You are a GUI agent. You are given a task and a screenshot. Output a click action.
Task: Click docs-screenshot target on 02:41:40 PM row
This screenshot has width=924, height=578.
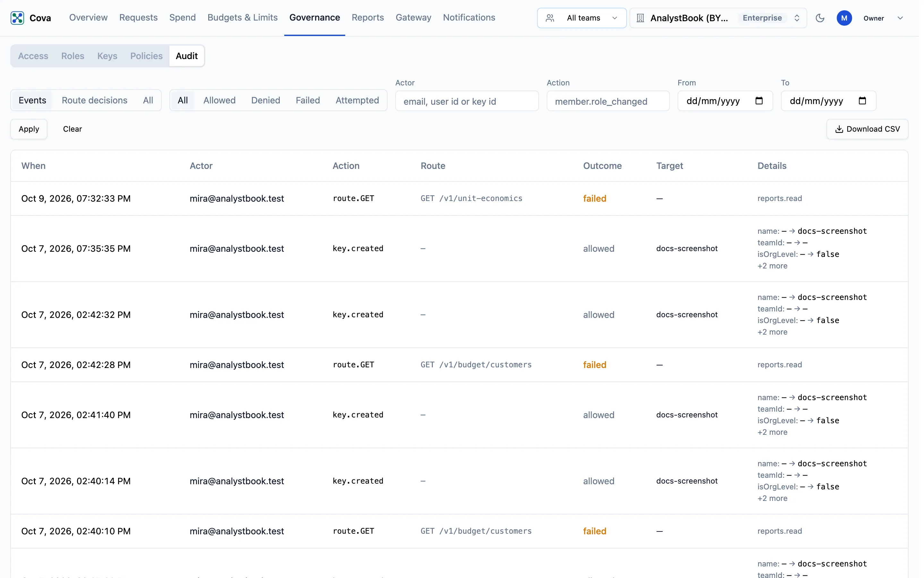coord(687,415)
